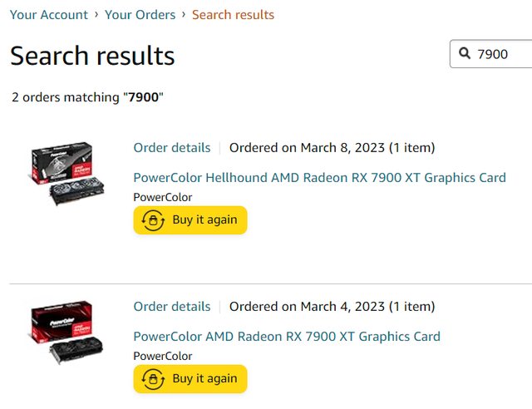Click the '2 orders matching' summary text
The height and width of the screenshot is (409, 532).
click(87, 97)
